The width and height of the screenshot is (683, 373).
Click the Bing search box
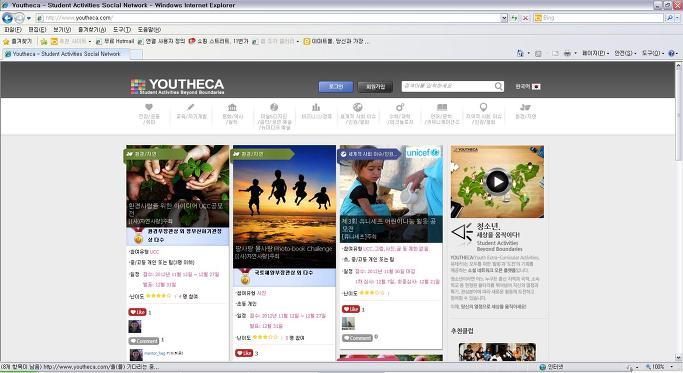598,18
